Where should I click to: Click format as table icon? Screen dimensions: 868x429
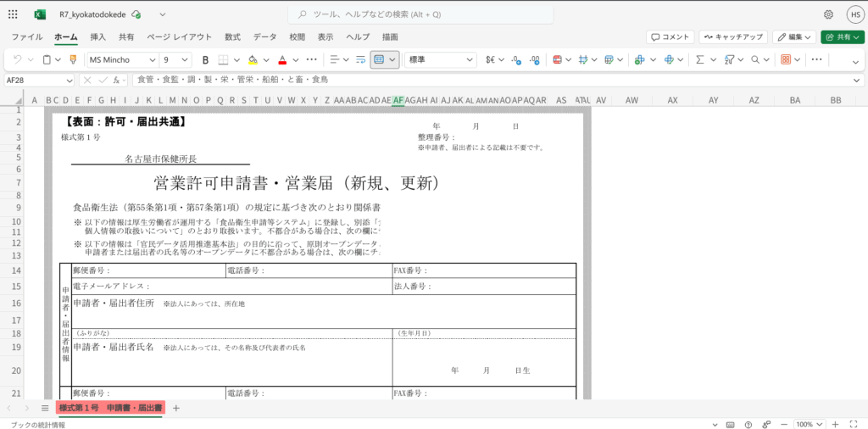pyautogui.click(x=609, y=60)
